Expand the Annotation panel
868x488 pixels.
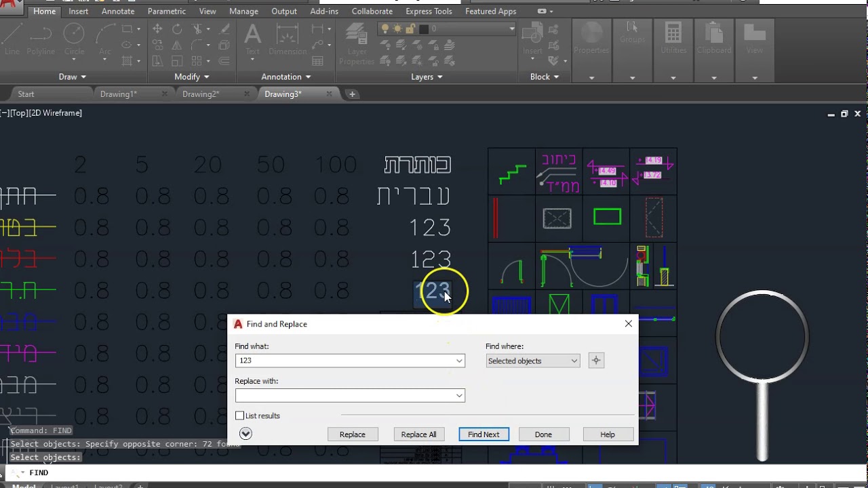[x=286, y=77]
